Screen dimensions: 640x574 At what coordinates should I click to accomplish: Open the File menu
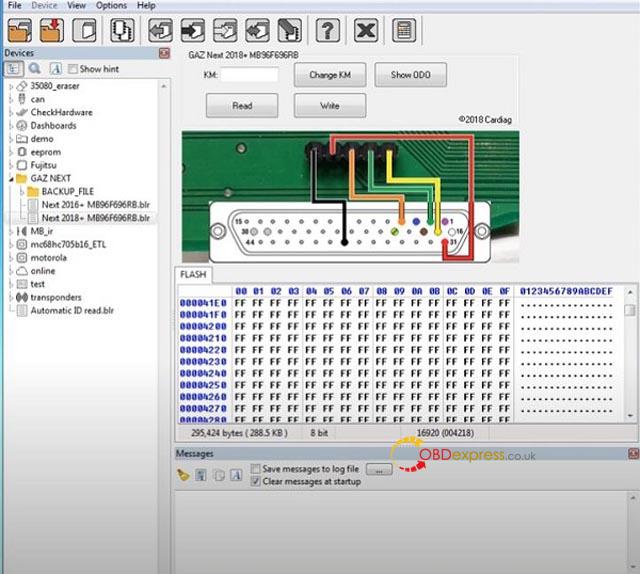pyautogui.click(x=15, y=5)
